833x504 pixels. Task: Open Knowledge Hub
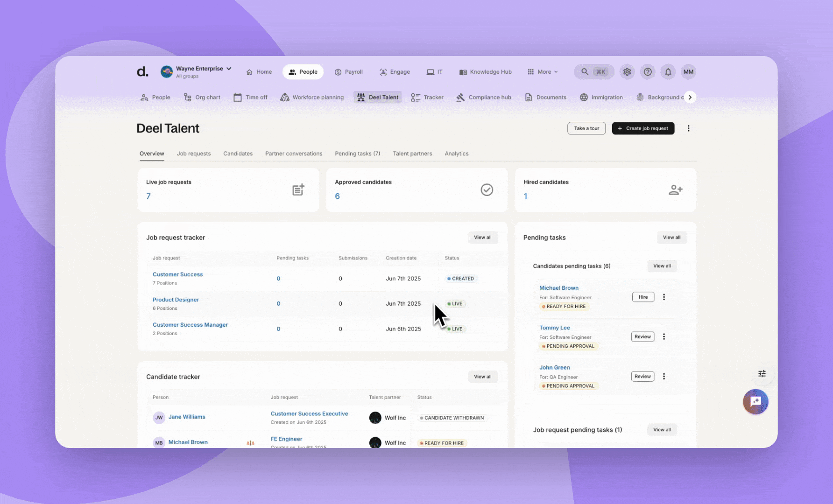[x=485, y=72]
